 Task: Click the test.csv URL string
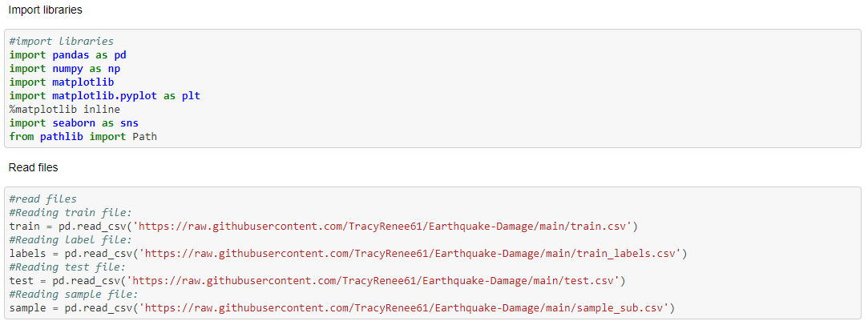point(377,280)
